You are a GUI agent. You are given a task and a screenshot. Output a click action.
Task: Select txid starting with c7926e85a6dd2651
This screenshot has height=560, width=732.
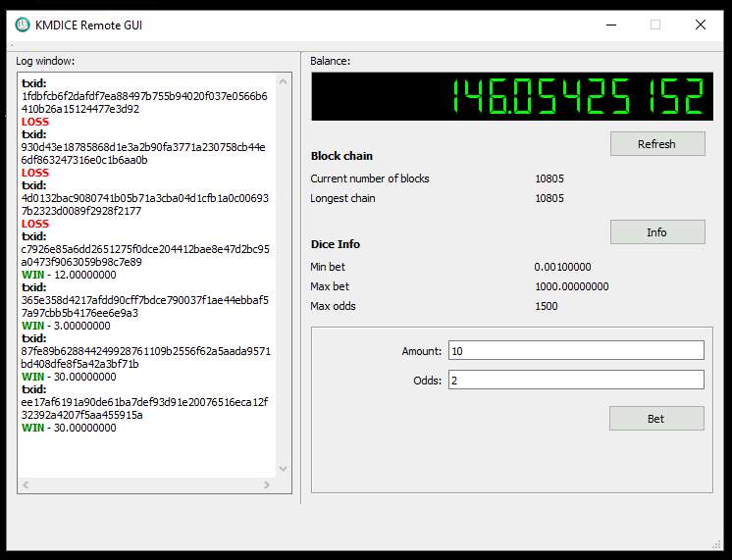click(x=145, y=255)
